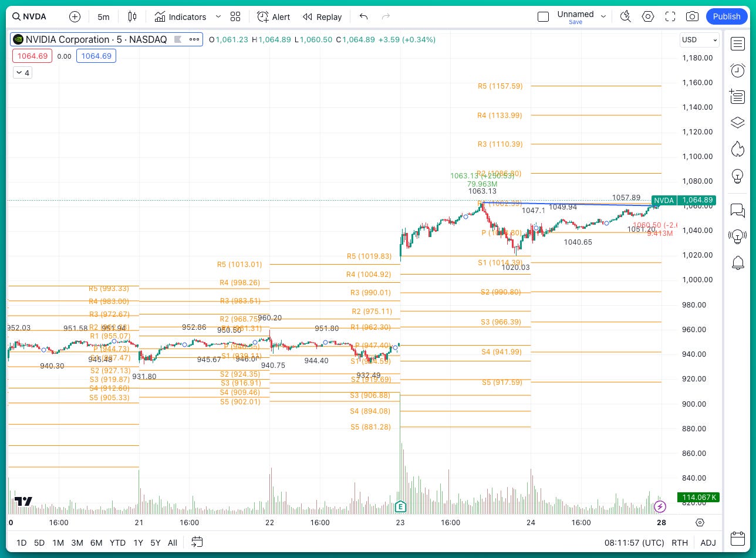Select the 5Y time range
This screenshot has height=558, width=756.
click(155, 543)
